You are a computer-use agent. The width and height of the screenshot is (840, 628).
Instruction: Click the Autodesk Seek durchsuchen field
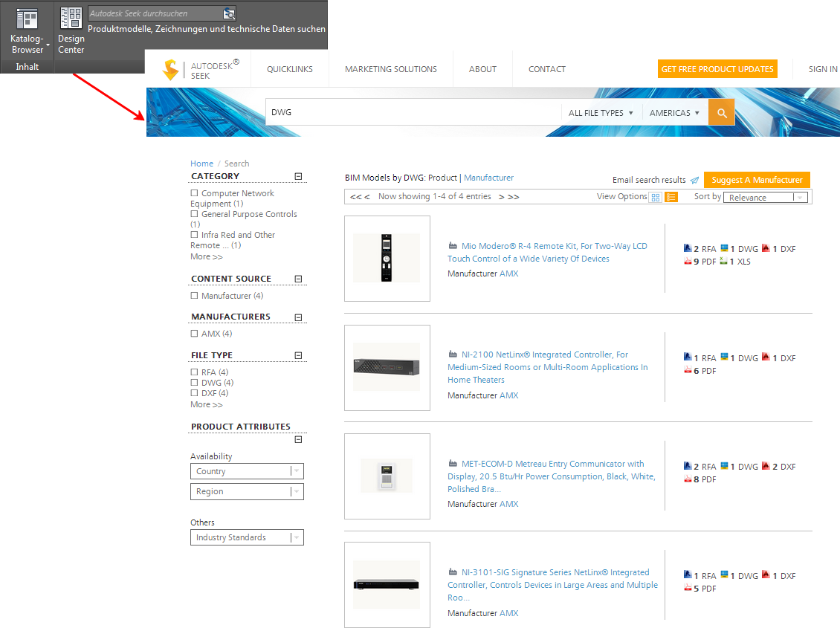[155, 13]
